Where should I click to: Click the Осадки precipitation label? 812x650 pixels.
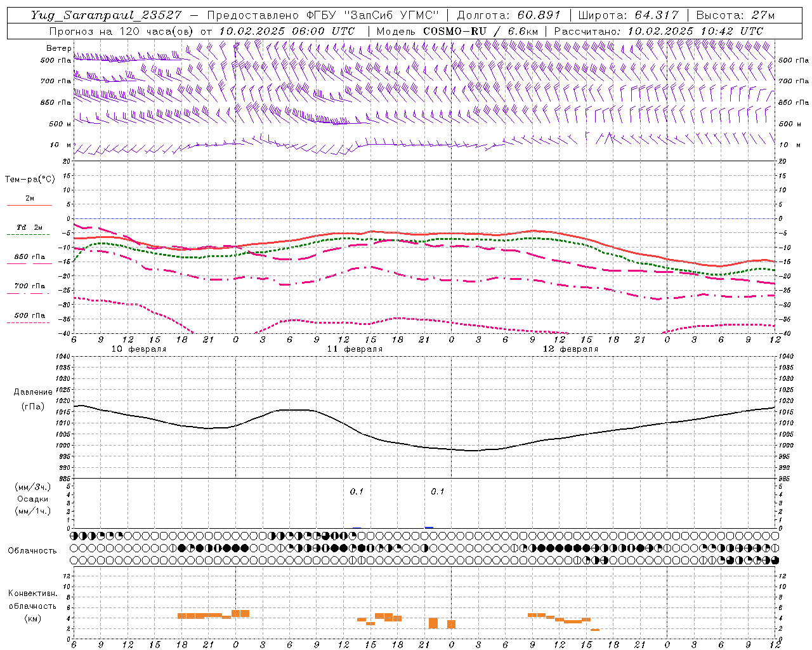pyautogui.click(x=32, y=499)
